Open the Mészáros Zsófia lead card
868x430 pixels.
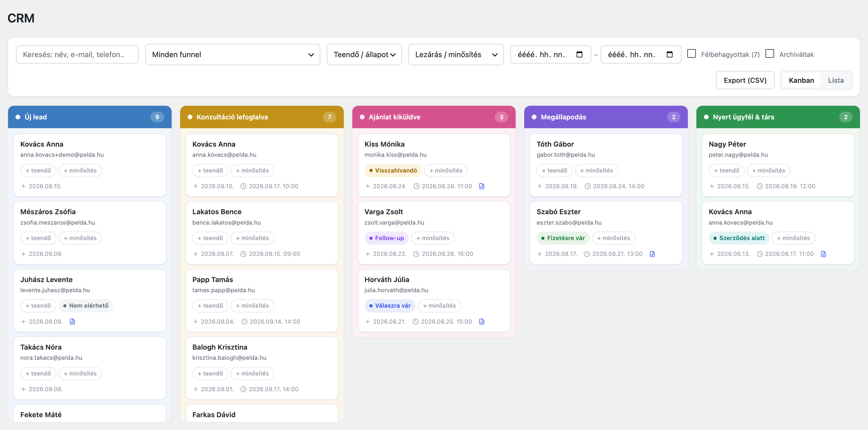(x=90, y=233)
